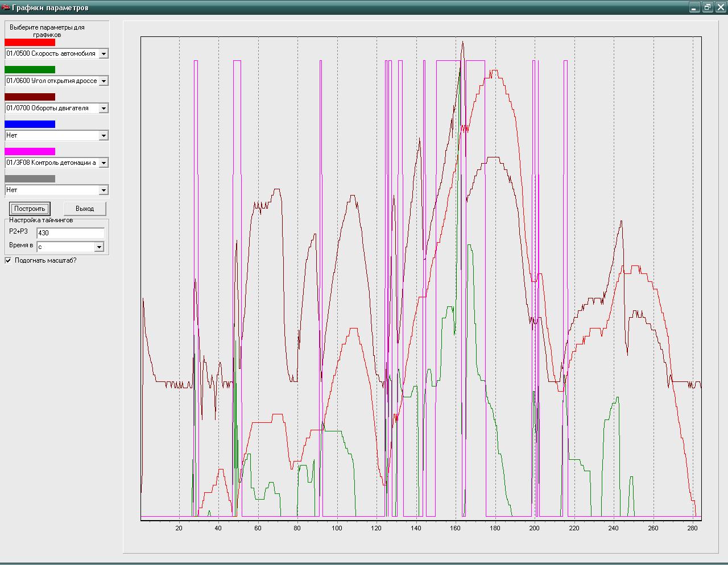Image resolution: width=728 pixels, height=565 pixels.
Task: Open the Скорость автомобиля parameter dropdown
Action: [104, 54]
